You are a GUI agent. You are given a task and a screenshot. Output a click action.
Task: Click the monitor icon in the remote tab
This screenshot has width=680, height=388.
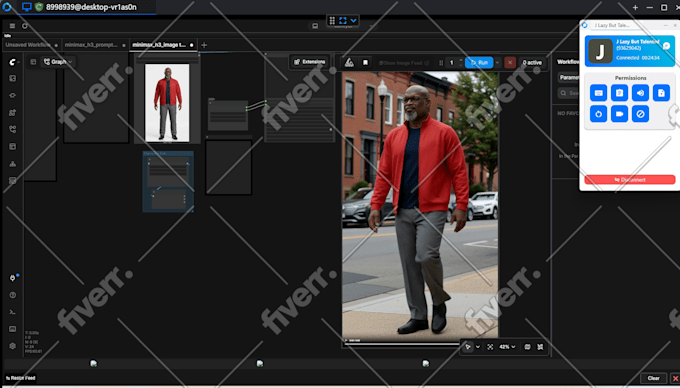26,7
